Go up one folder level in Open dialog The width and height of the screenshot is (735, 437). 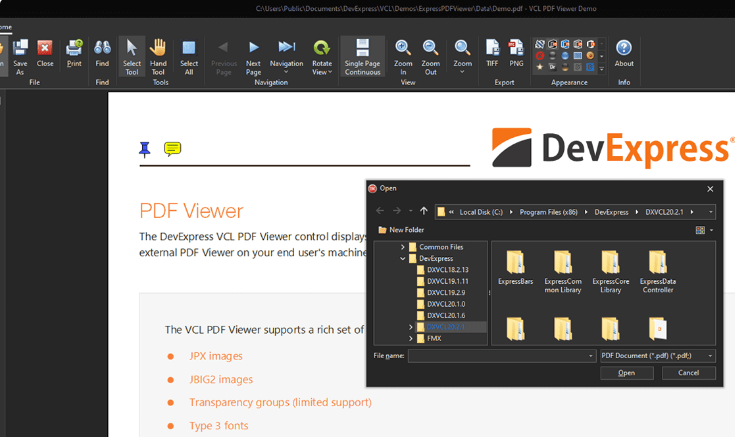(x=424, y=211)
